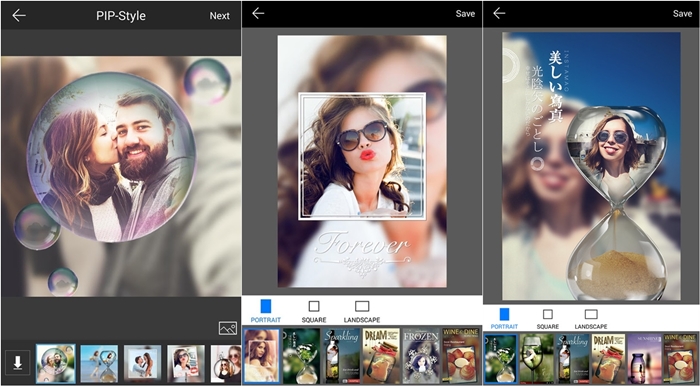700x386 pixels.
Task: Pick the Sparkling template in hourglass poster editor
Action: coord(572,358)
